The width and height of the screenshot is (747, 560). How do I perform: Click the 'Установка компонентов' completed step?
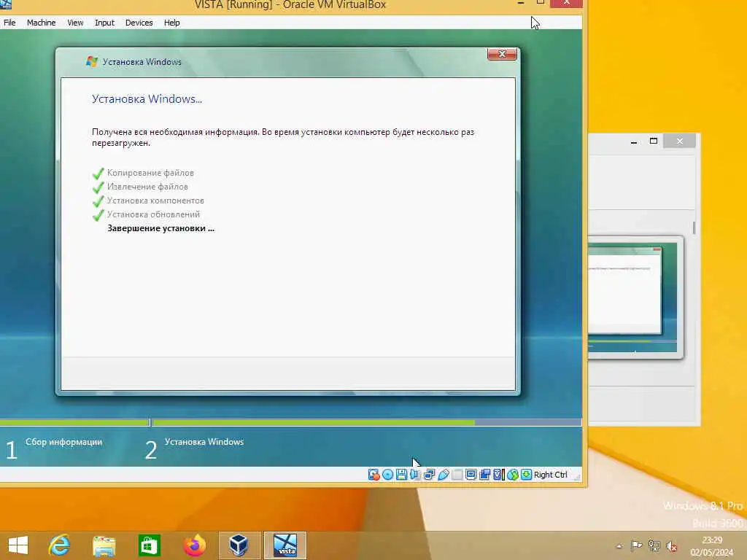click(x=155, y=201)
